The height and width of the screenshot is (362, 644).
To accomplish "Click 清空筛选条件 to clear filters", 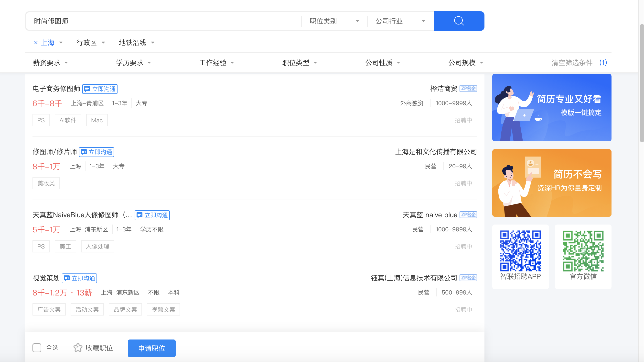I will (x=572, y=63).
